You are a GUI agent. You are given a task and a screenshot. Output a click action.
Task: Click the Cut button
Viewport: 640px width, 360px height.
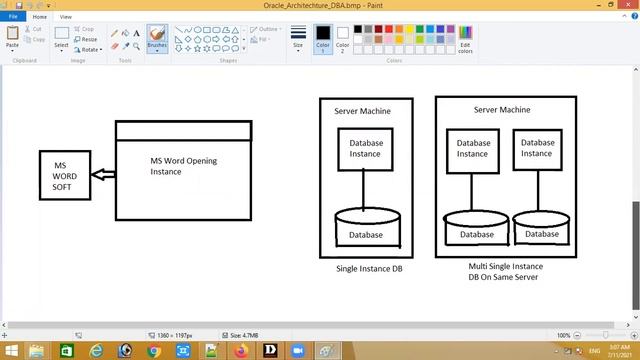[33, 29]
